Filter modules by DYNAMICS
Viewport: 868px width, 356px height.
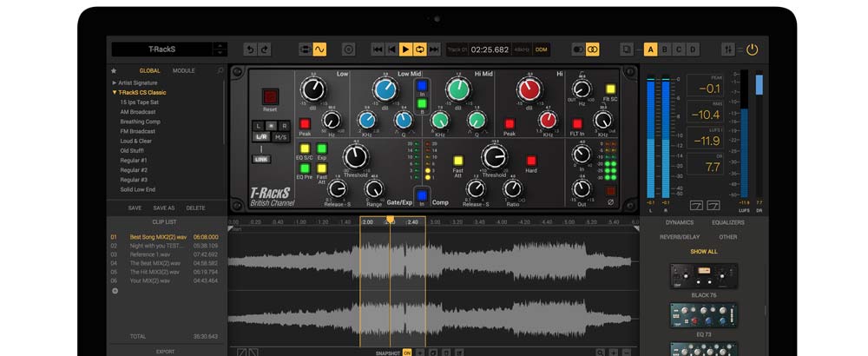(x=680, y=222)
